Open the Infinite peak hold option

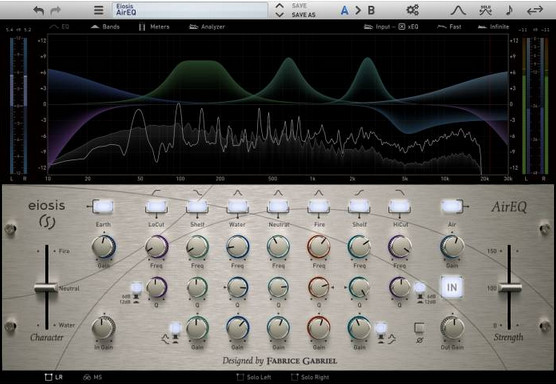493,27
